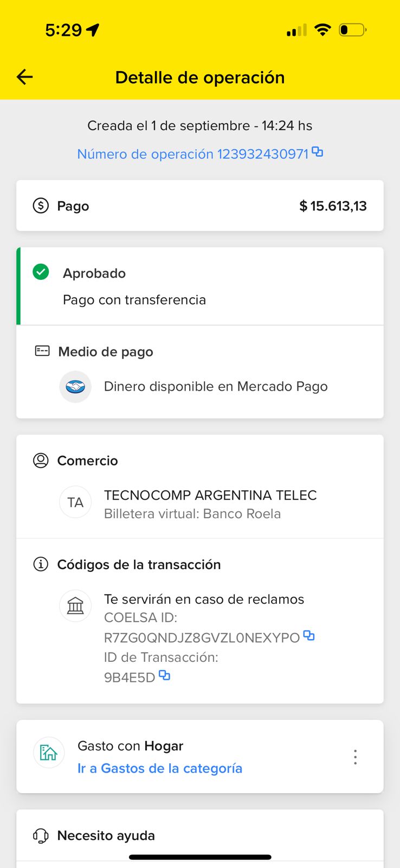
Task: Tap the Número de operación link
Action: pos(192,154)
